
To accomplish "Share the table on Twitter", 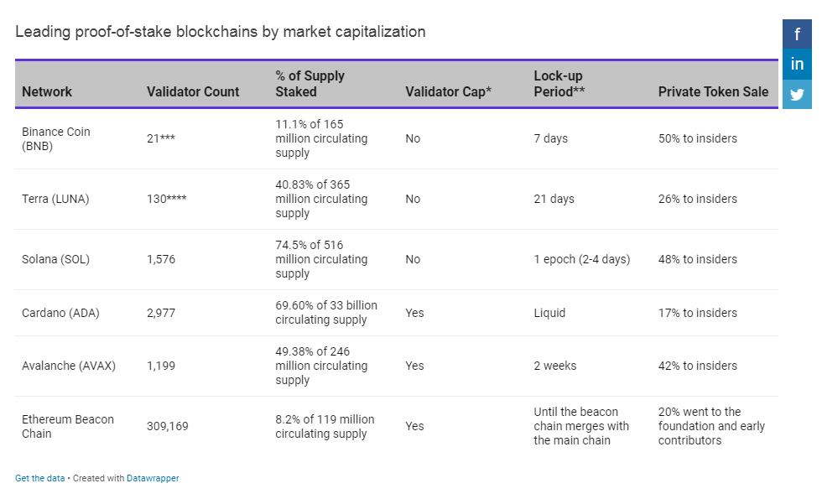I will pos(797,94).
